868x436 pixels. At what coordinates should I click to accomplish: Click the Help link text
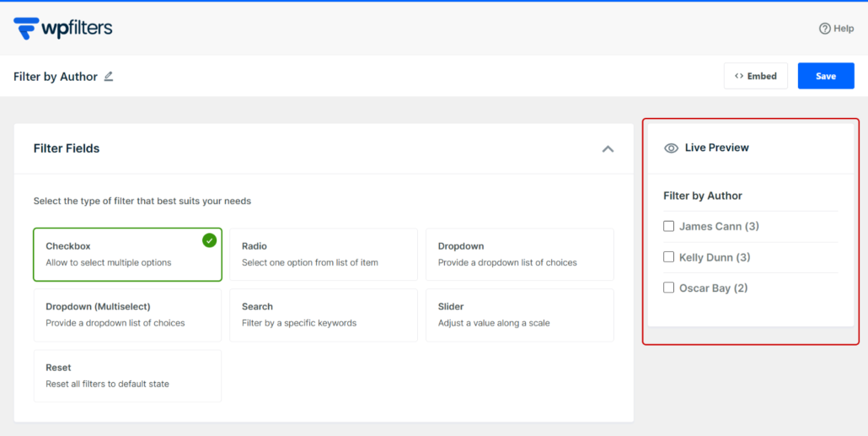(844, 29)
